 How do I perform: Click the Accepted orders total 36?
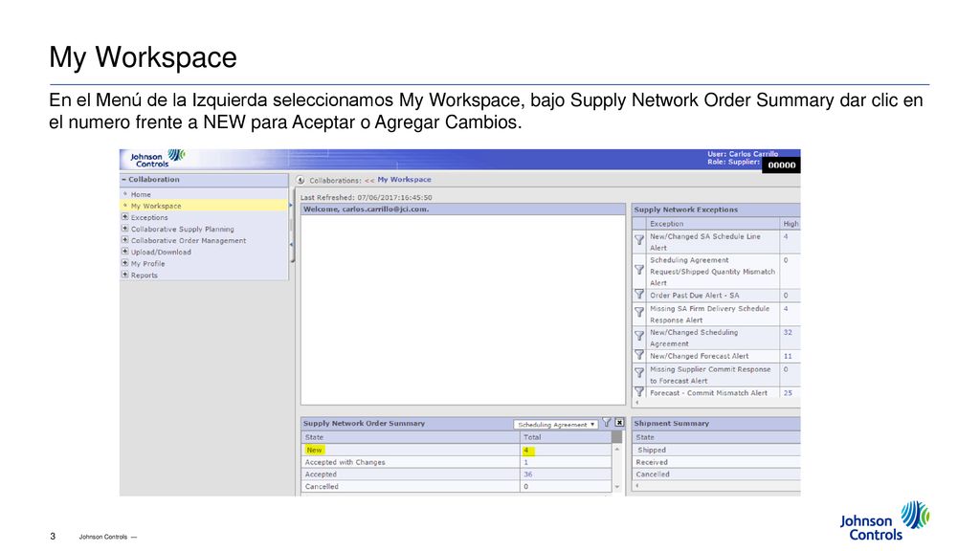pyautogui.click(x=528, y=474)
